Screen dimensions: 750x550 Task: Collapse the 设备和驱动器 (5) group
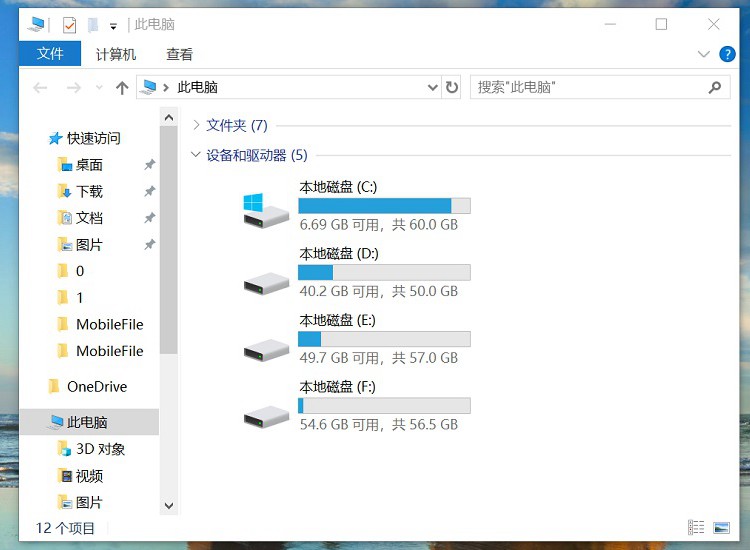pos(195,154)
